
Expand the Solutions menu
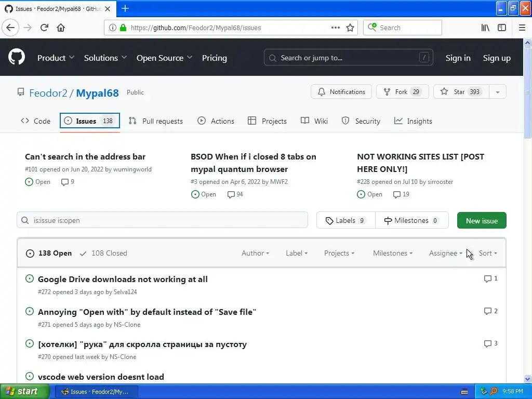pos(105,58)
